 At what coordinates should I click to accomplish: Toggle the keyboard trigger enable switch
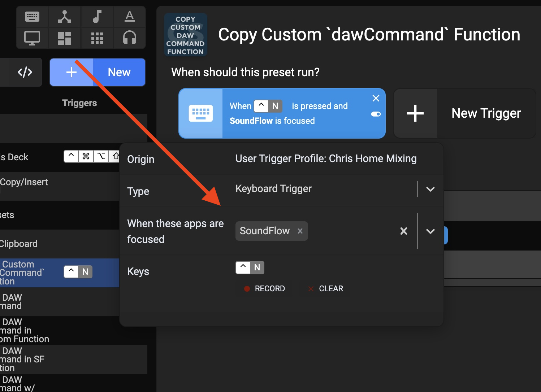376,114
